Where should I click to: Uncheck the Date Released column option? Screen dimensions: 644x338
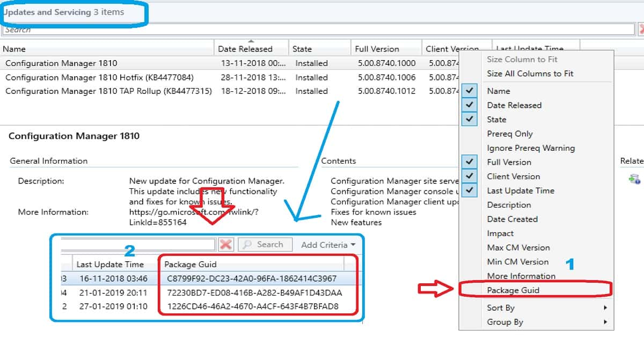pos(514,105)
